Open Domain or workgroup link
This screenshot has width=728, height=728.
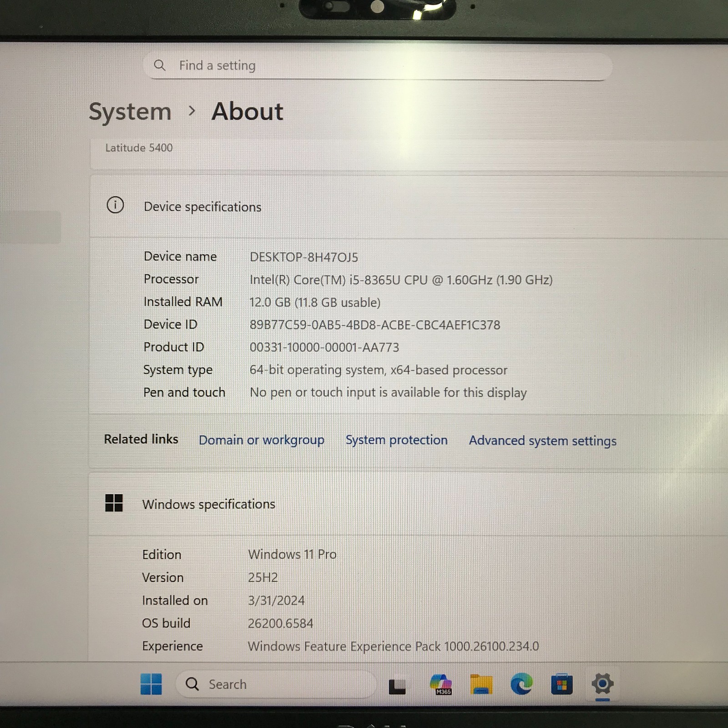(x=262, y=440)
